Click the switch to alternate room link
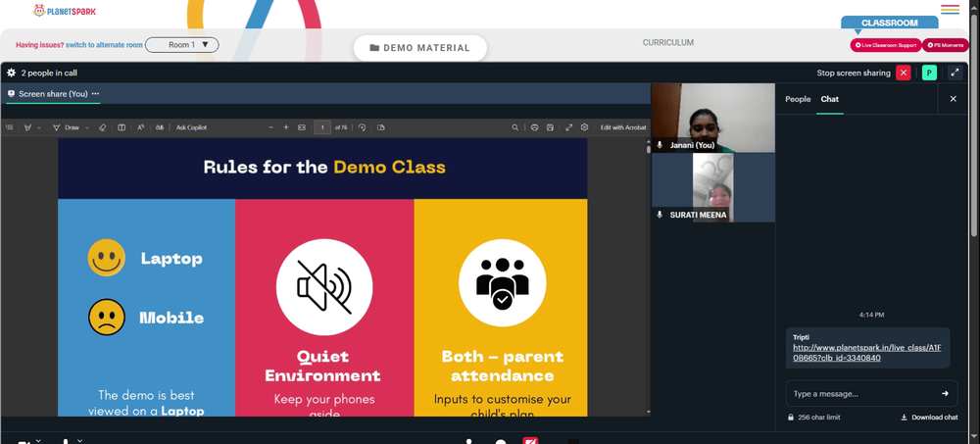 pyautogui.click(x=105, y=45)
